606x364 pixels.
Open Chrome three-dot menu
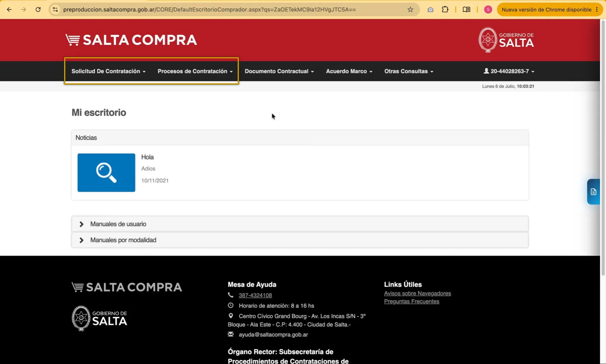(x=597, y=9)
